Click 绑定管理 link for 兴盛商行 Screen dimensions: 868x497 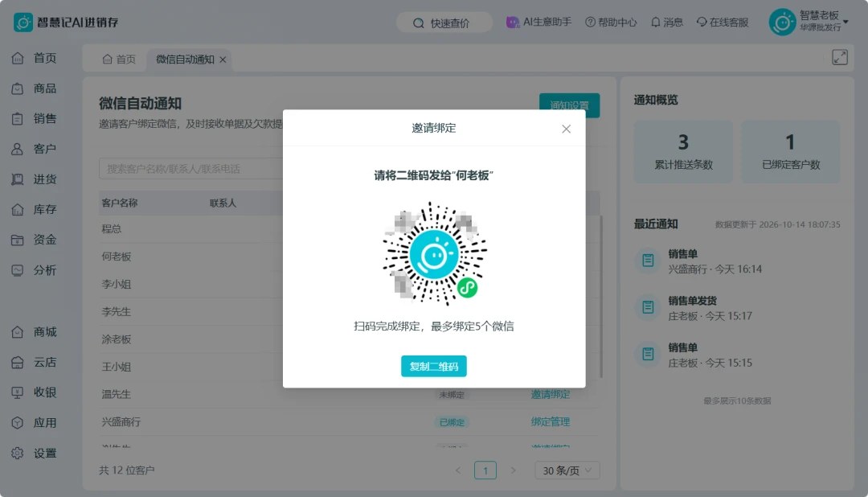tap(551, 421)
